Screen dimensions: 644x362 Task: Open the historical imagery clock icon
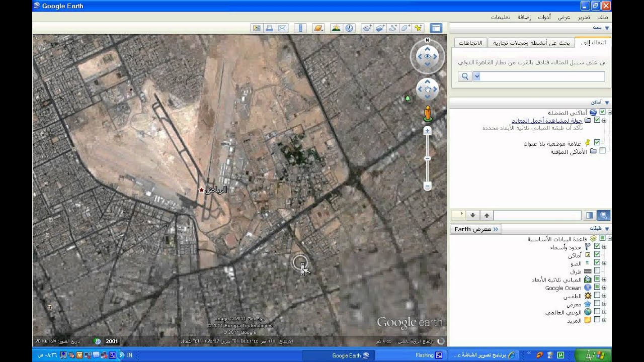(349, 28)
